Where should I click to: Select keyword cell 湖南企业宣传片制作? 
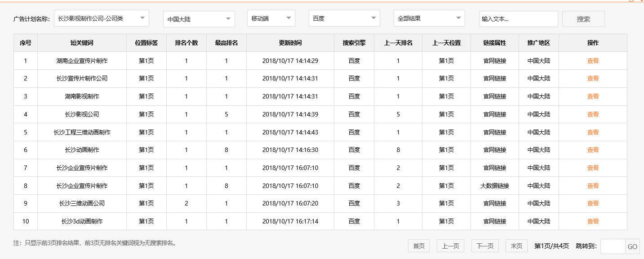tap(82, 61)
